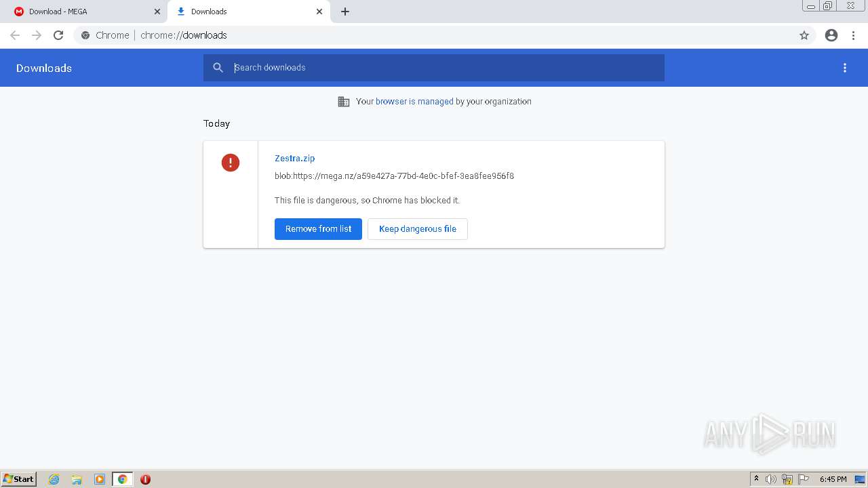Close the Downloads tab
Viewport: 868px width, 488px height.
point(319,12)
